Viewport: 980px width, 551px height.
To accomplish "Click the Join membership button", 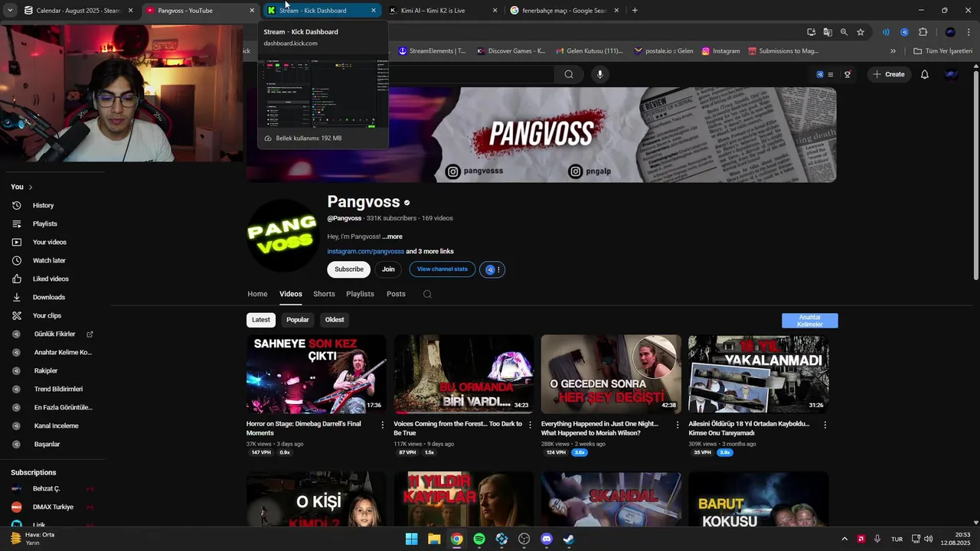I will pos(388,269).
